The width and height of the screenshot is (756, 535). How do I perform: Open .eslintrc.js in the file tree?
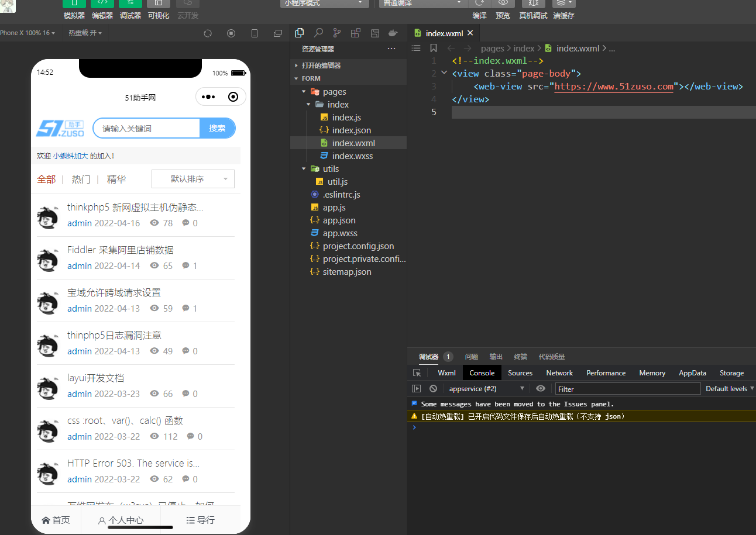pos(348,195)
